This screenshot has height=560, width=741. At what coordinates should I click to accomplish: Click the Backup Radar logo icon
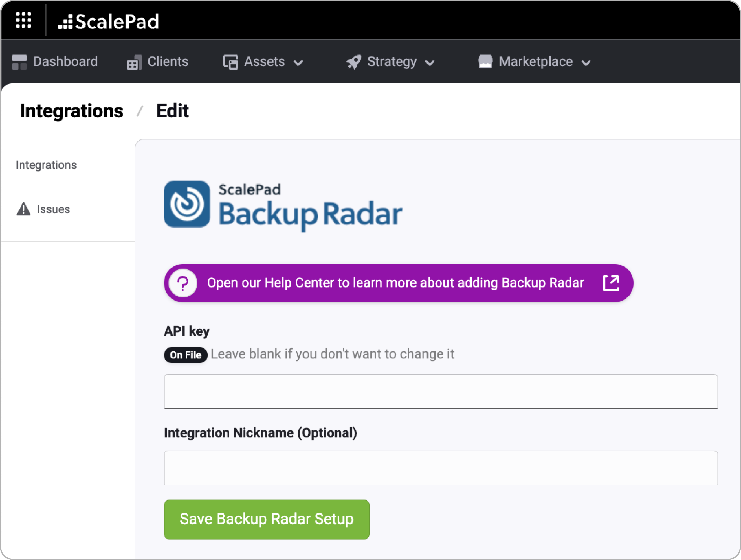pos(187,204)
